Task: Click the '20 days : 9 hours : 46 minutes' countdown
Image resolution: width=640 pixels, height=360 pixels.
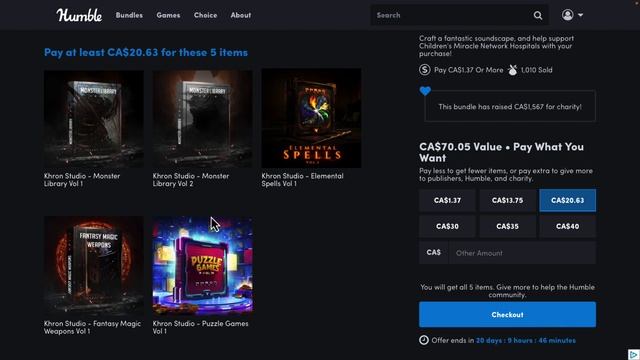Action: (x=526, y=340)
